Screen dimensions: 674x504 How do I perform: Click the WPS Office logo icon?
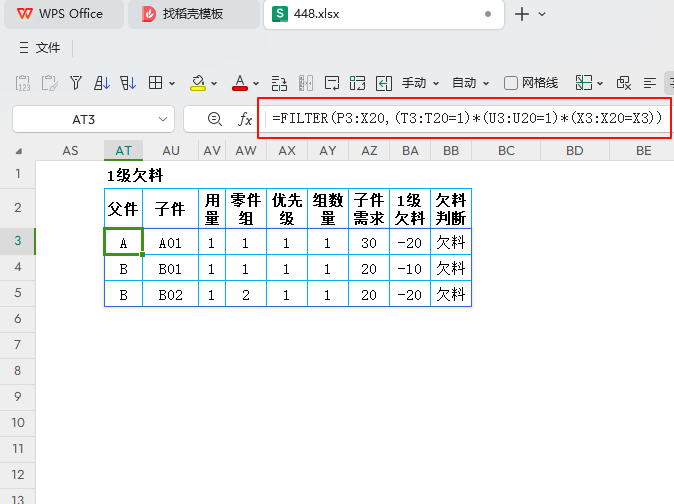[x=25, y=14]
